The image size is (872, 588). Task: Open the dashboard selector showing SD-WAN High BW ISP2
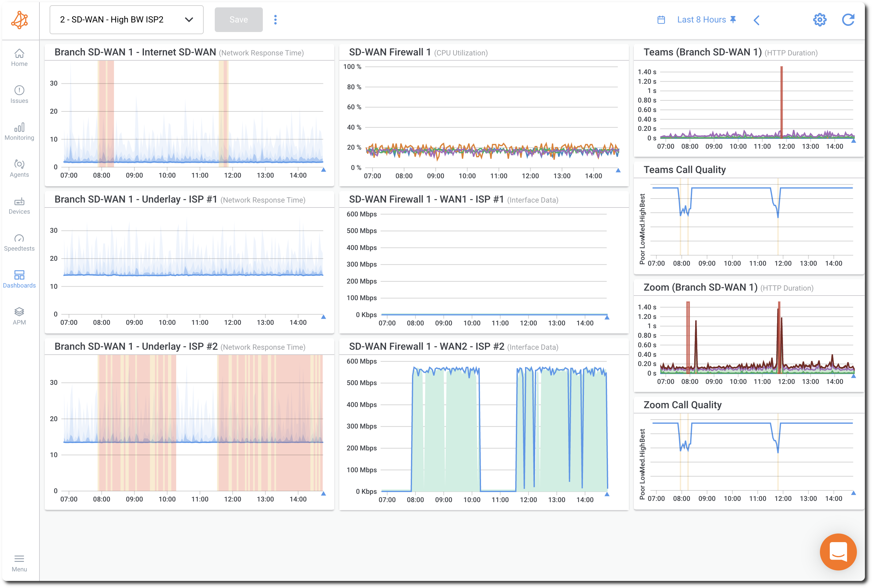[x=126, y=19]
